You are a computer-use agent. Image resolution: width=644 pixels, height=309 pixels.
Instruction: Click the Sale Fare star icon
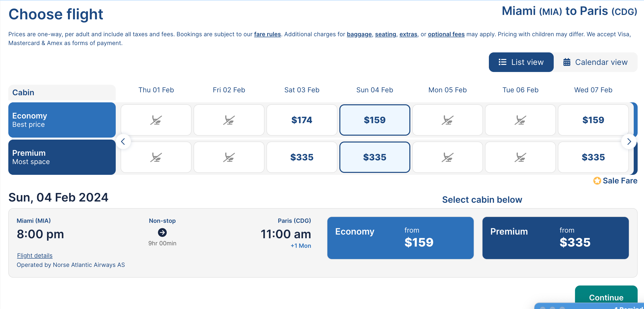(x=597, y=181)
